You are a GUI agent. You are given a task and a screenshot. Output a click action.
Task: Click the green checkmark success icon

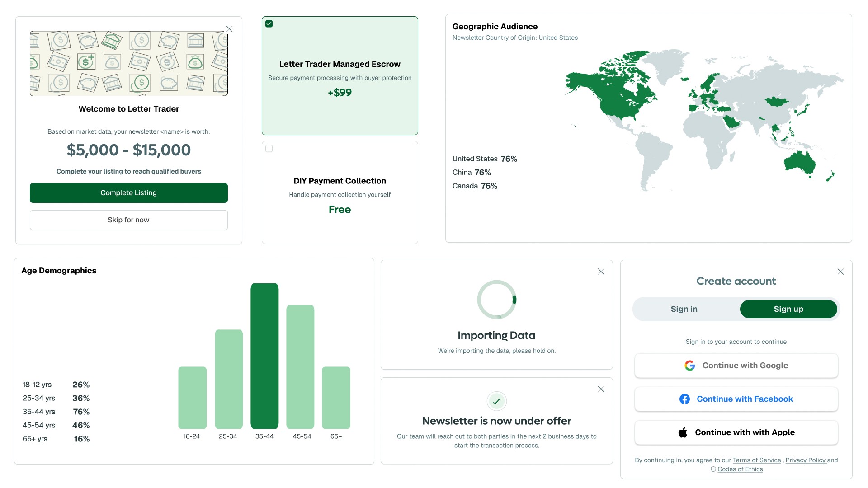coord(496,401)
